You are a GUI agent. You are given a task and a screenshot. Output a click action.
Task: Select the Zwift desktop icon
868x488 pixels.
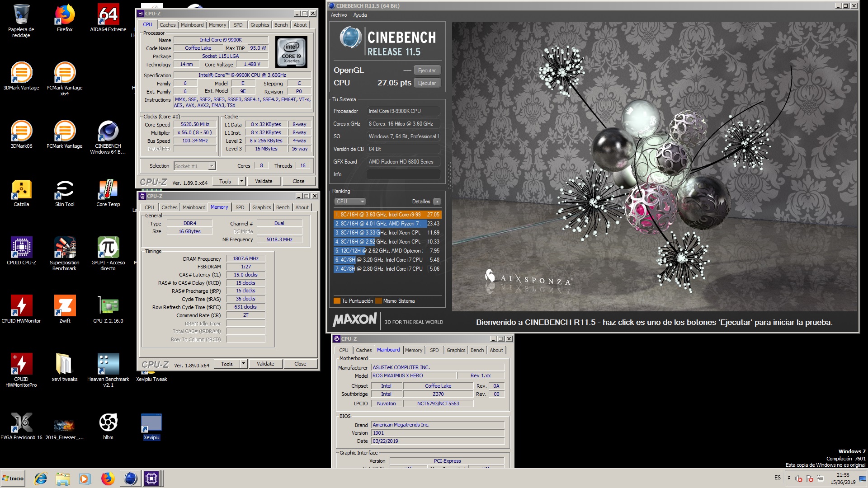point(65,309)
